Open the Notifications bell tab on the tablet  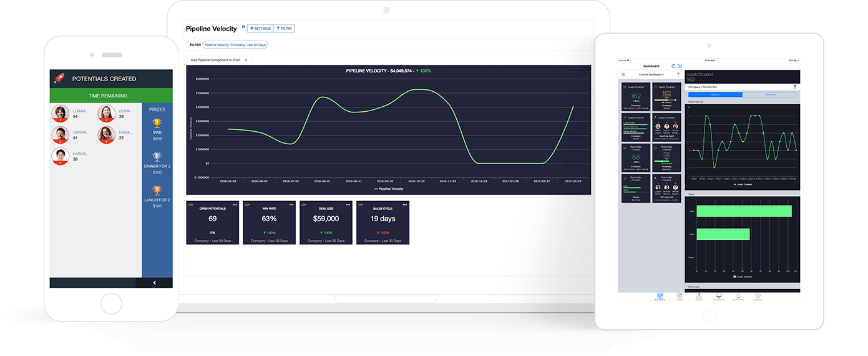coord(738,297)
